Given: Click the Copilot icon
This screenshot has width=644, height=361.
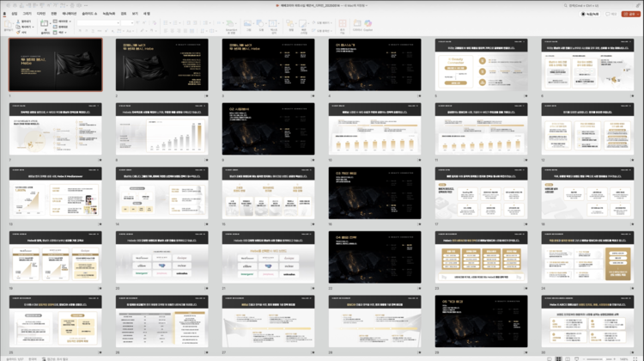Looking at the screenshot, I should 368,23.
